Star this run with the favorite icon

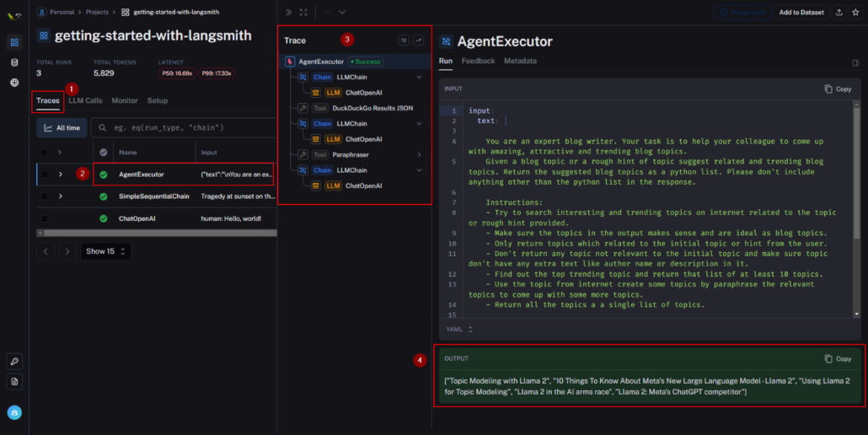[x=855, y=12]
